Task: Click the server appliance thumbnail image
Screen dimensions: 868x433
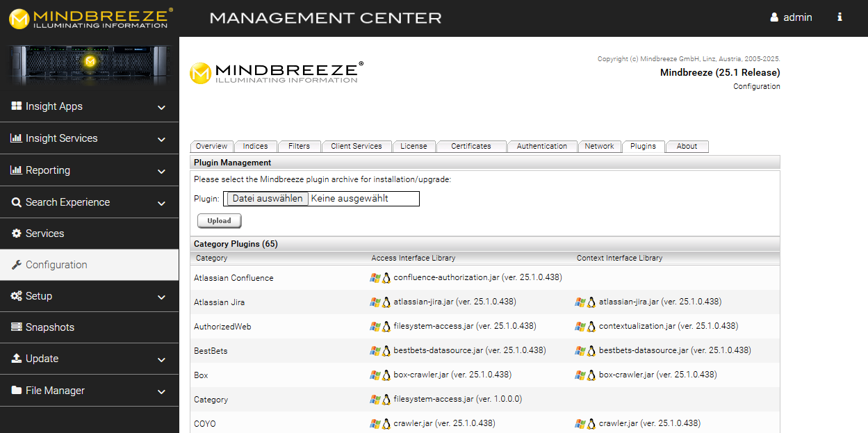Action: 89,65
